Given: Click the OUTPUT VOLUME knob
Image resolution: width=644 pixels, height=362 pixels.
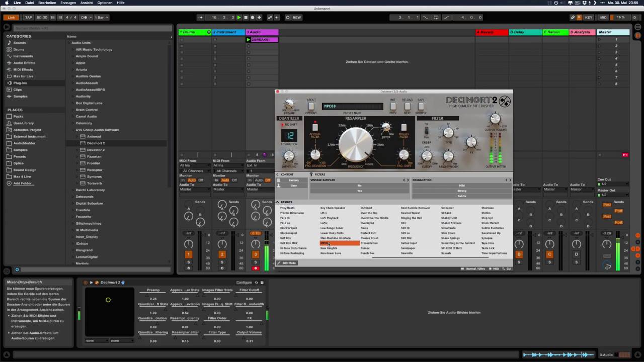Looking at the screenshot, I should tap(495, 119).
